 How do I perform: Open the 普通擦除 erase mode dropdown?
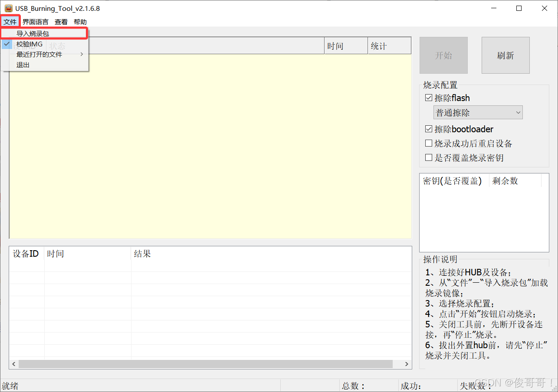tap(478, 112)
